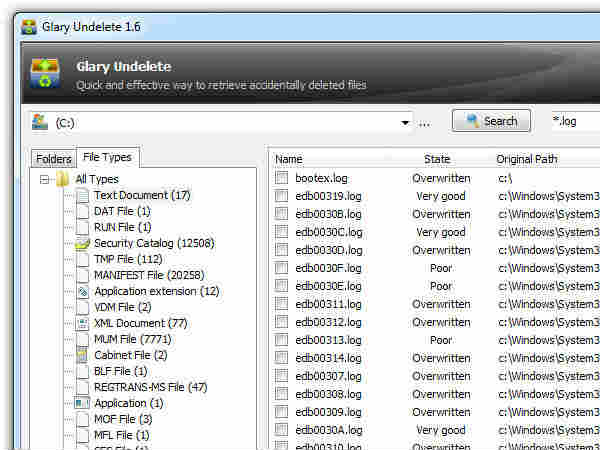Click the BLF File type icon

pos(82,372)
